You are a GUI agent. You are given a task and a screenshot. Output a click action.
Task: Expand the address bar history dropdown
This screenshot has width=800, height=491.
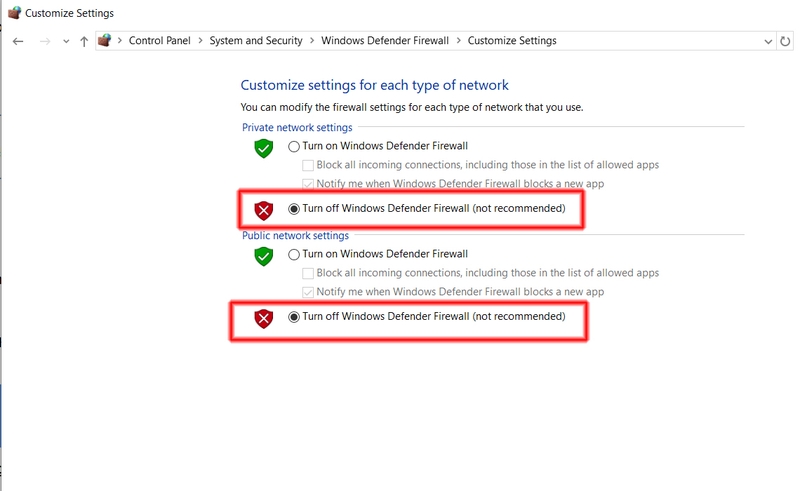768,42
